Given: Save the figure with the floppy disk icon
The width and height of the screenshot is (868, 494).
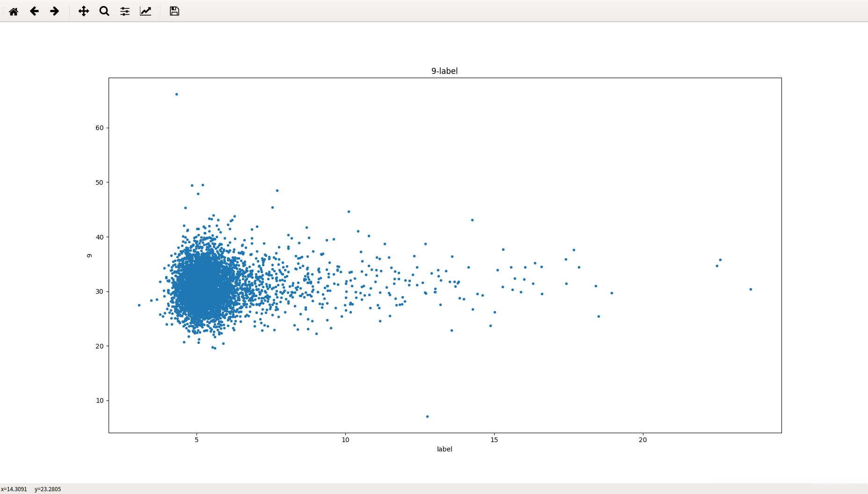Looking at the screenshot, I should 175,11.
